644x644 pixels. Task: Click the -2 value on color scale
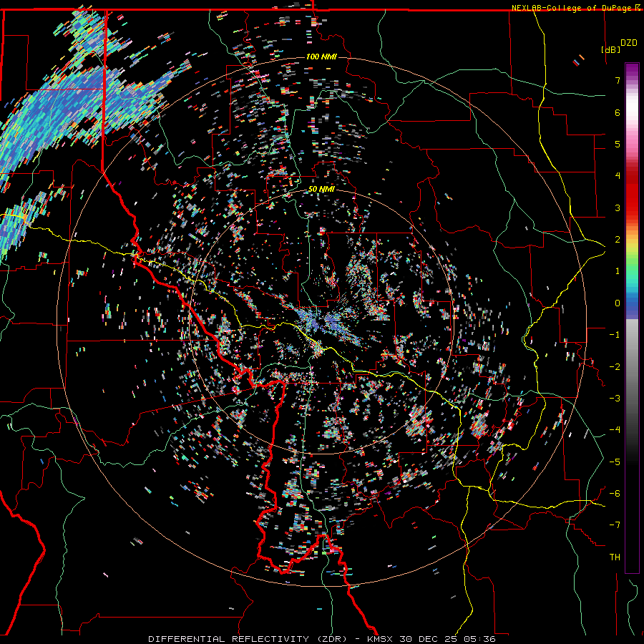(x=615, y=366)
